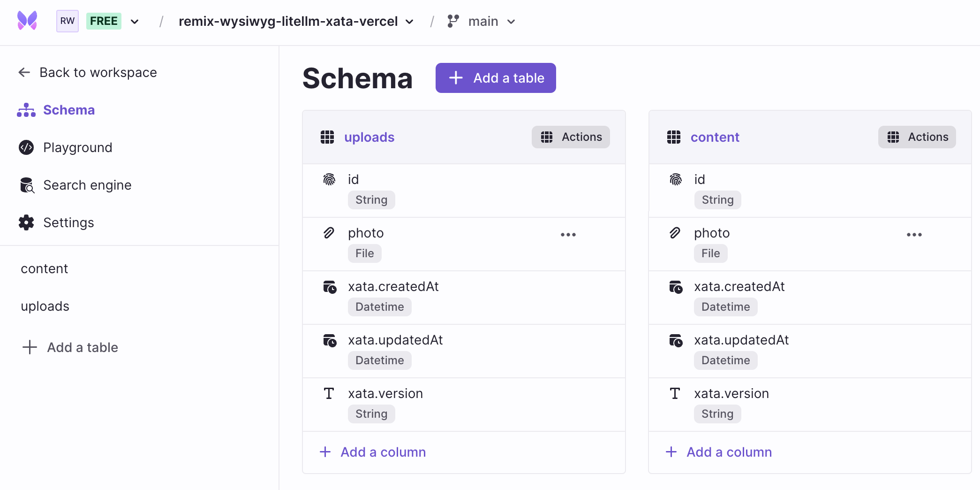Expand the FREE plan dropdown
980x490 pixels.
coord(135,21)
